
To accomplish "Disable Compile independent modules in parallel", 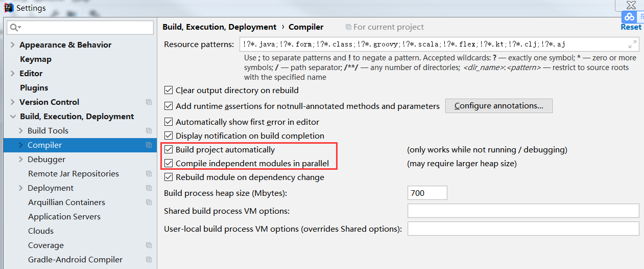I will coord(169,164).
